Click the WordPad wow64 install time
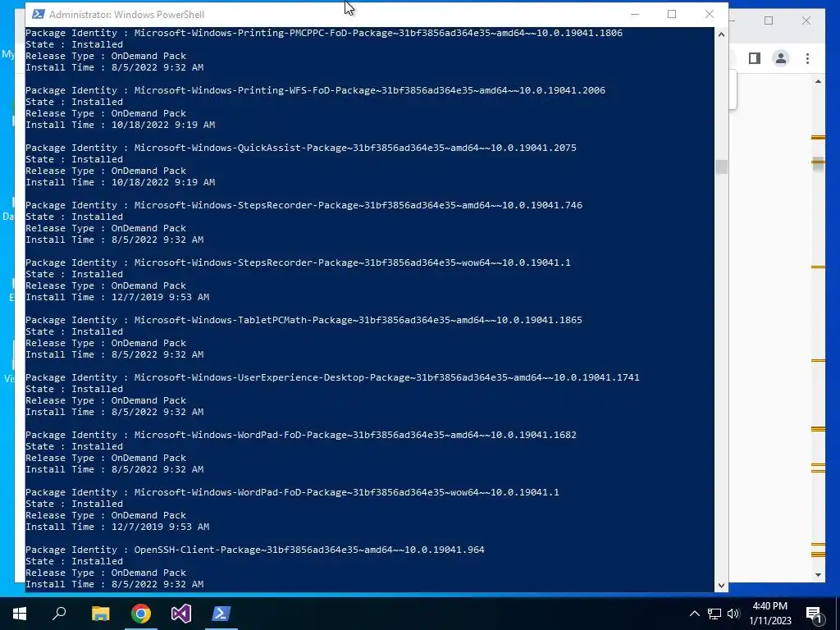This screenshot has width=840, height=630. tap(117, 526)
